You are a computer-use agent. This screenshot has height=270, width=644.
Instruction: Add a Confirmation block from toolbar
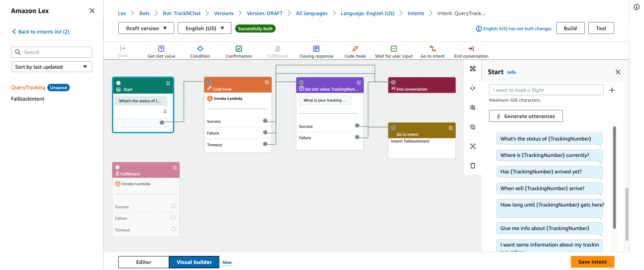(239, 52)
